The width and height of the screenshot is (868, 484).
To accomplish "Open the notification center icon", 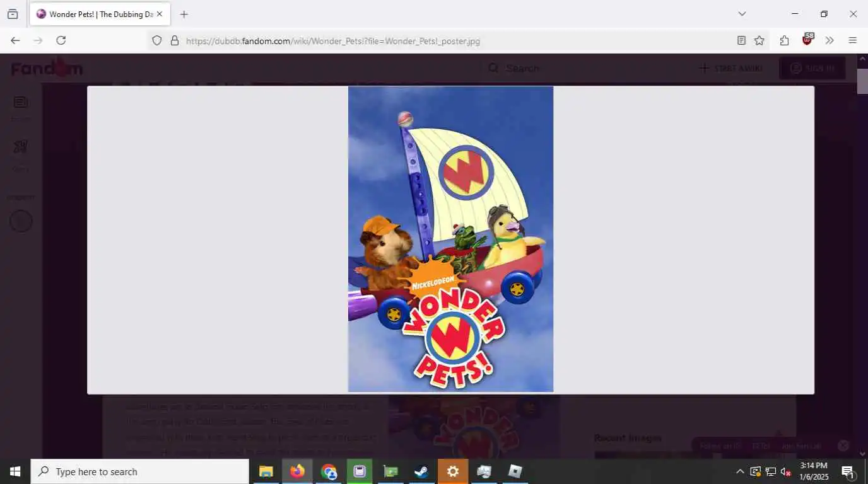I will (x=848, y=471).
